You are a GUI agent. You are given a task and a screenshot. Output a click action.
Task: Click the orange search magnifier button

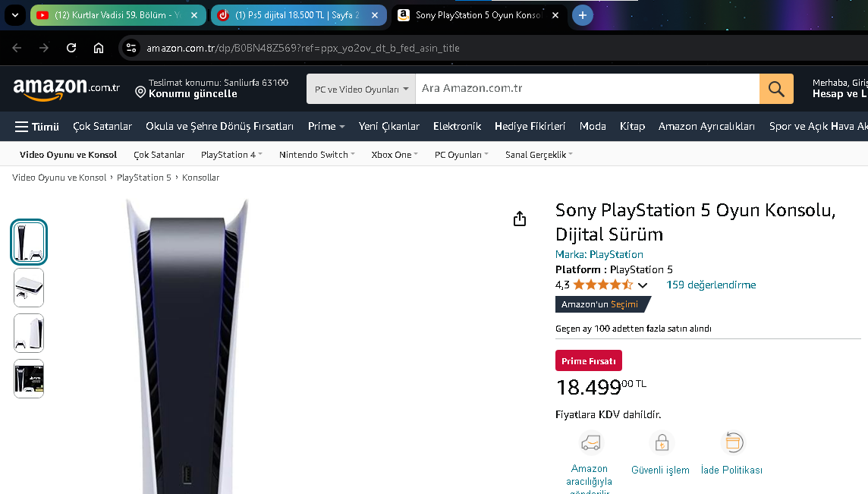coord(776,89)
